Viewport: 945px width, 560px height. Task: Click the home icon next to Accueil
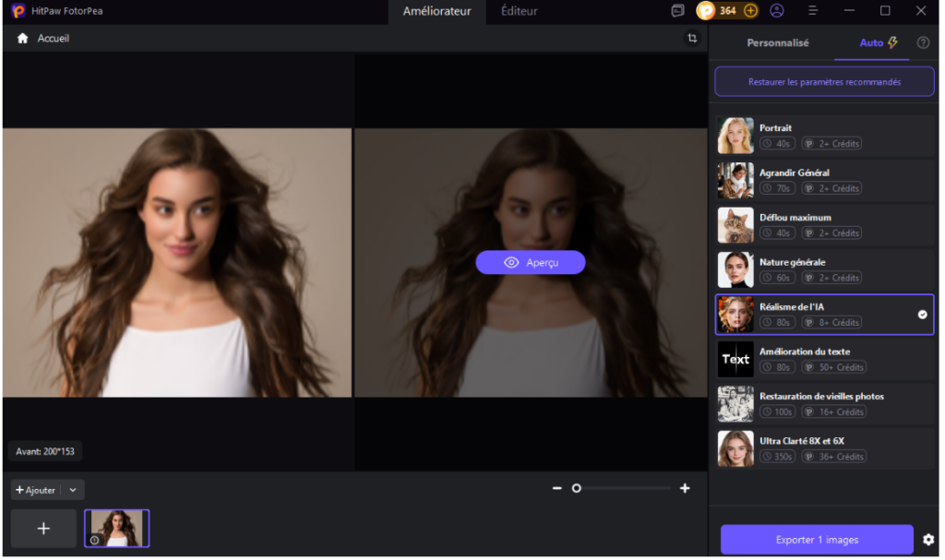23,38
